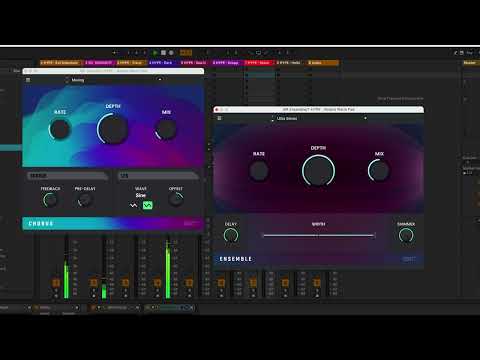Toggle the third mixer channel's orange button
This screenshot has height=360, width=480.
click(x=125, y=283)
